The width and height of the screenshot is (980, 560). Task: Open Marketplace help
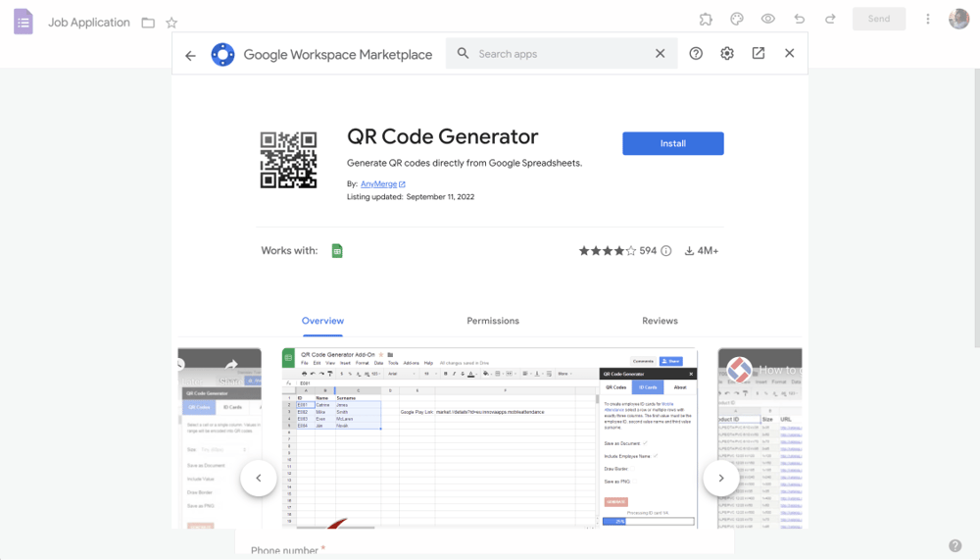[696, 54]
